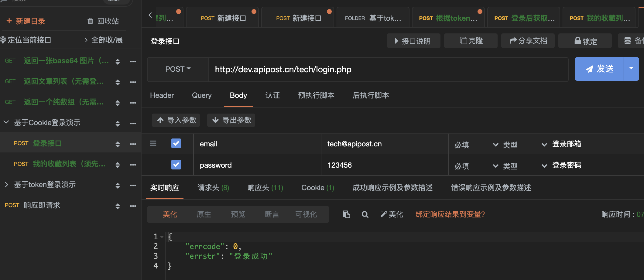Click the 分享文档 button
Viewport: 644px width, 280px height.
(x=528, y=41)
